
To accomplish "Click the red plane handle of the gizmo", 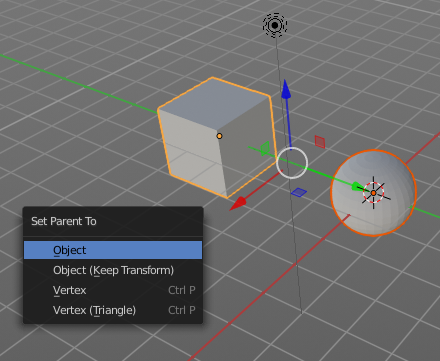I will [x=320, y=142].
